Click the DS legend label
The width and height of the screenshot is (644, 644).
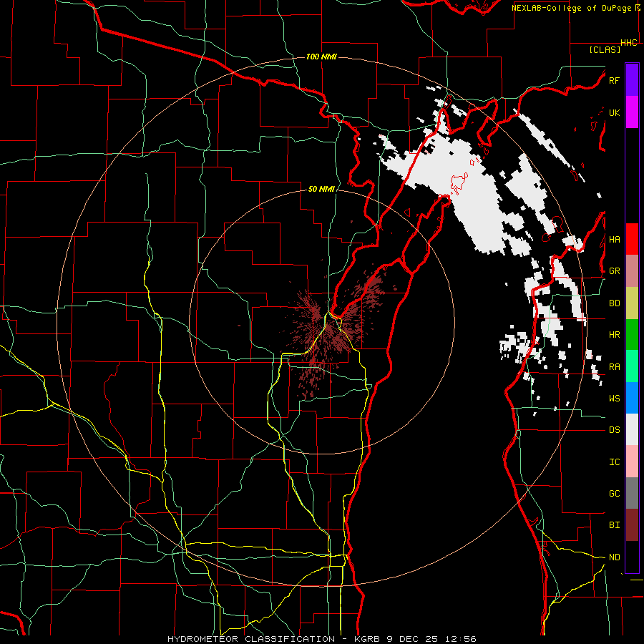tap(614, 430)
